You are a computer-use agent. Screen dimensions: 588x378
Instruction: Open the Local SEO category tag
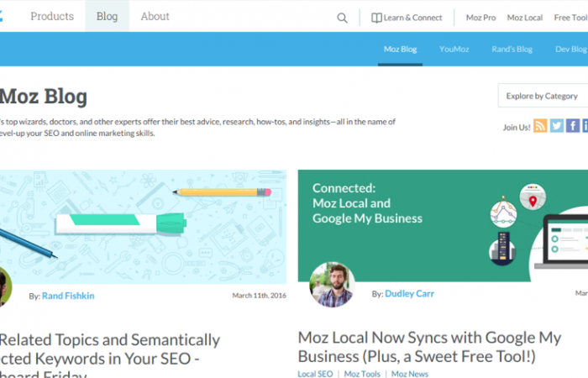coord(315,374)
